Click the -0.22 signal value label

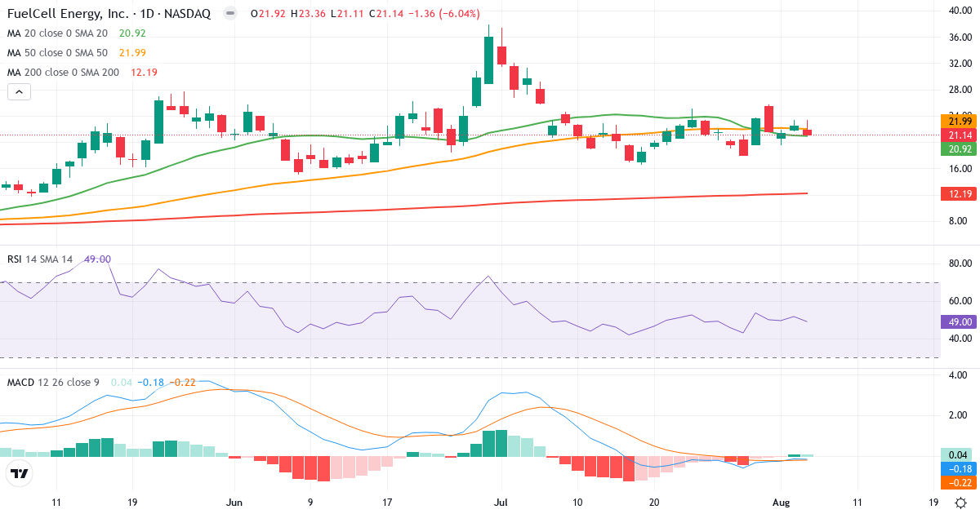pyautogui.click(x=959, y=483)
